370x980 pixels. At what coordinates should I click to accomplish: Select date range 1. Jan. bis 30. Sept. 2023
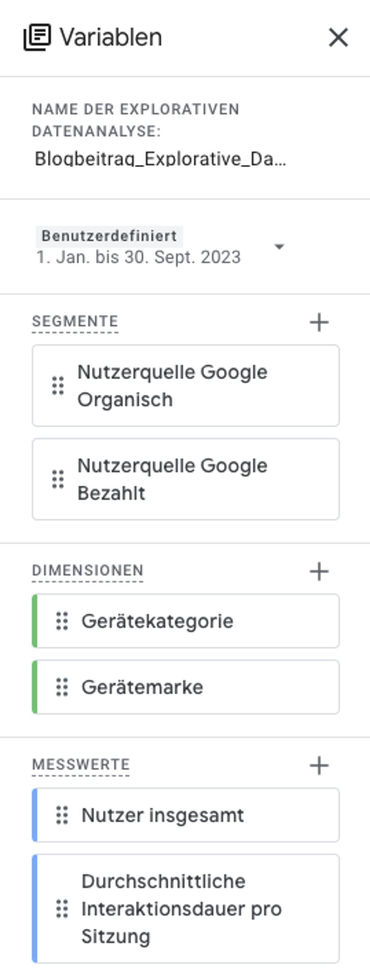click(x=138, y=257)
